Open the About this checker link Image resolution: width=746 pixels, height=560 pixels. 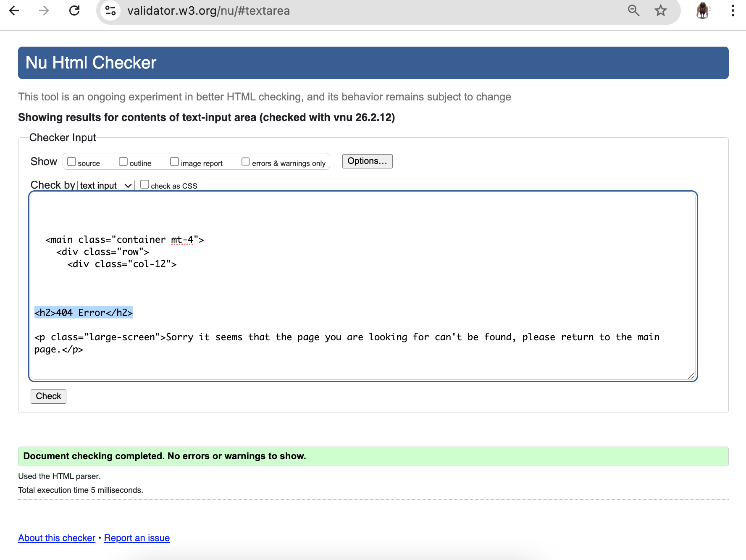(56, 538)
